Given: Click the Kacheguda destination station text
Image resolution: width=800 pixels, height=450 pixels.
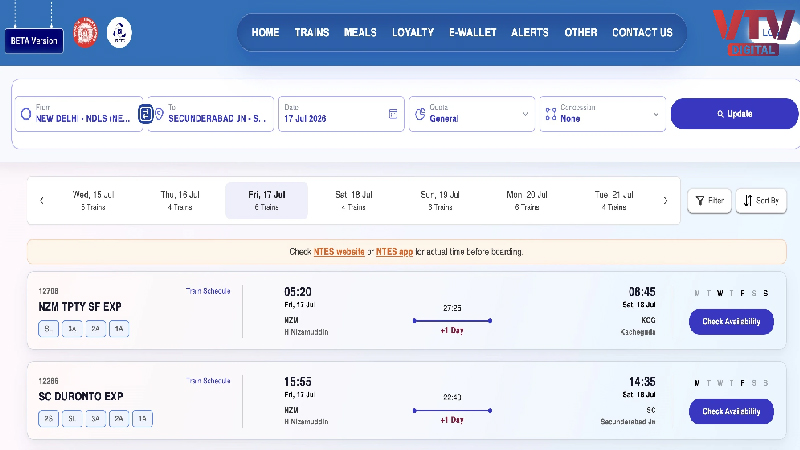Looking at the screenshot, I should coord(638,332).
